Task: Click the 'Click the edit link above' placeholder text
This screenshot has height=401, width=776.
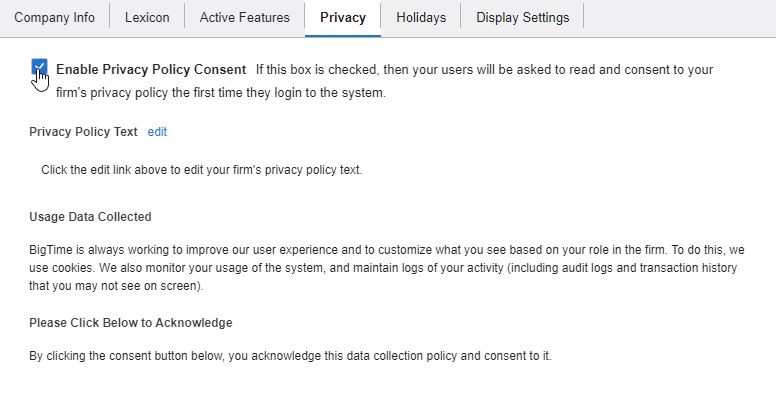Action: (201, 170)
